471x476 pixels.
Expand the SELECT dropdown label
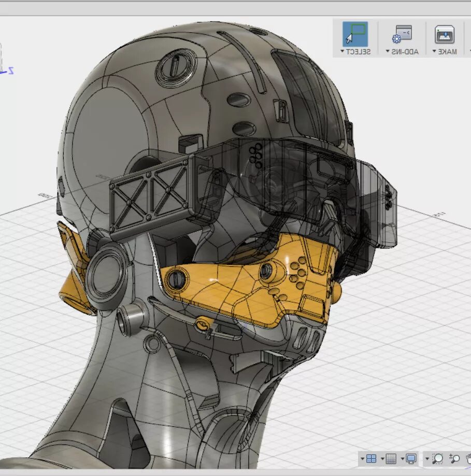coord(356,52)
